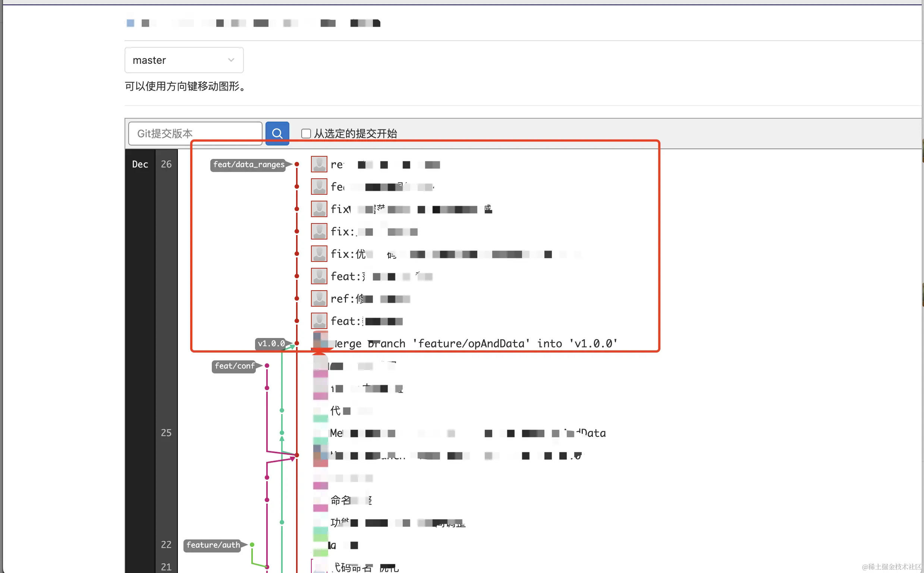This screenshot has height=573, width=924.
Task: Click the feat/conf branch label
Action: click(235, 366)
